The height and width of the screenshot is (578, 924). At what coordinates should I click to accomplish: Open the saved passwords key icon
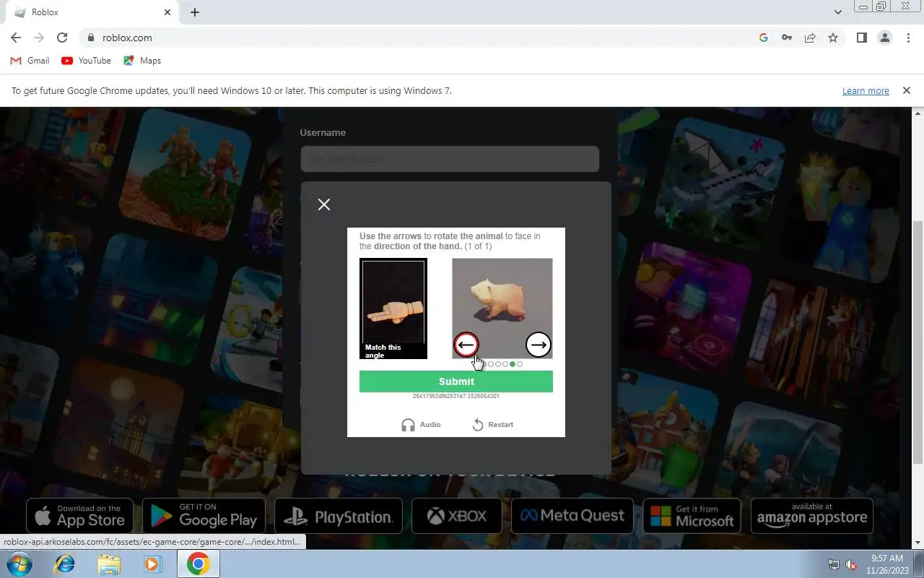(787, 38)
